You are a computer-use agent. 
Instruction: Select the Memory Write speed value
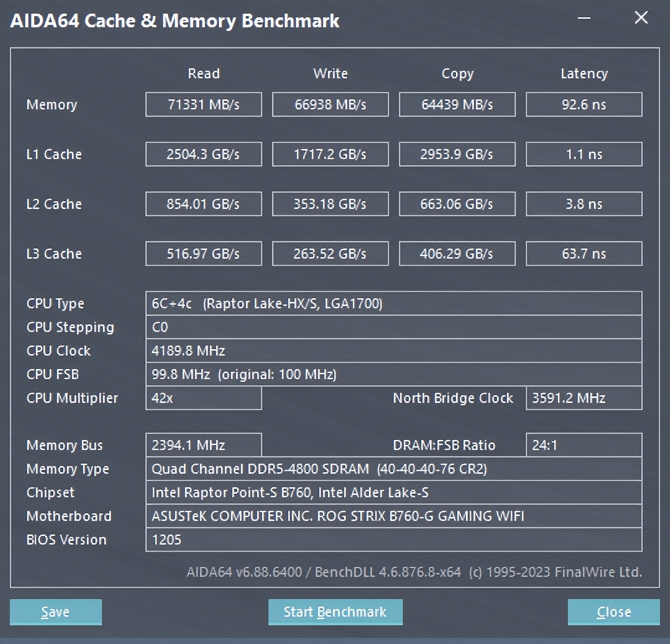[x=330, y=104]
